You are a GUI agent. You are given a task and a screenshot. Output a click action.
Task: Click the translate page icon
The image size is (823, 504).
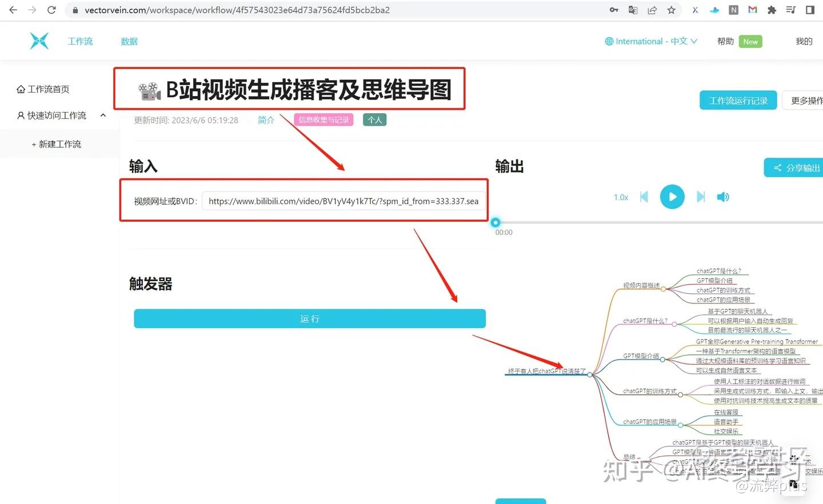(x=633, y=10)
